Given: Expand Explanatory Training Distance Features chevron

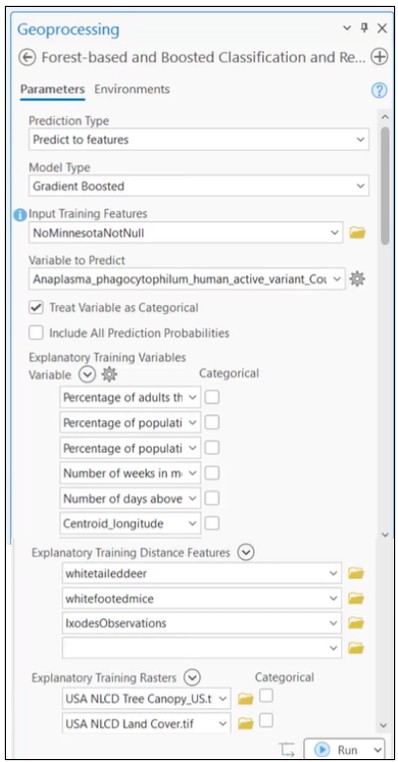Looking at the screenshot, I should click(246, 553).
